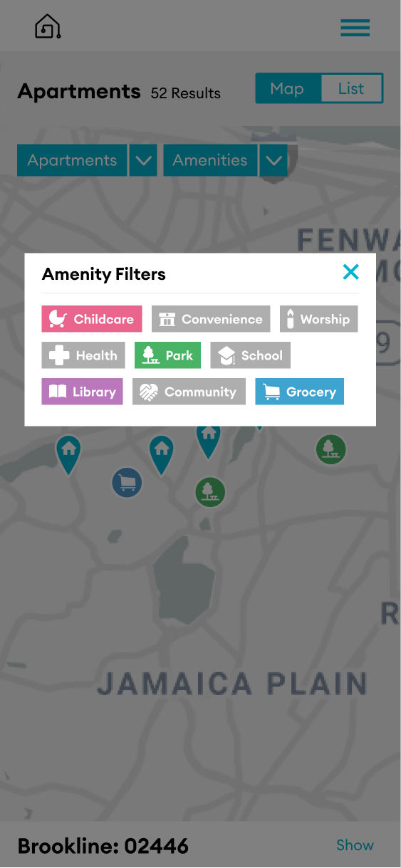Enable the Worship amenity filter
Image resolution: width=401 pixels, height=868 pixels.
tap(318, 319)
